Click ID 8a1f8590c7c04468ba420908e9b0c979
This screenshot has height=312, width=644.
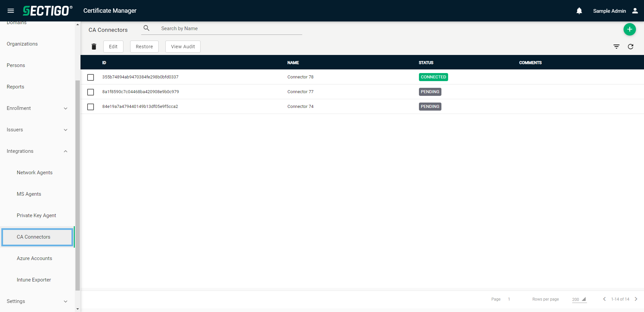click(141, 92)
